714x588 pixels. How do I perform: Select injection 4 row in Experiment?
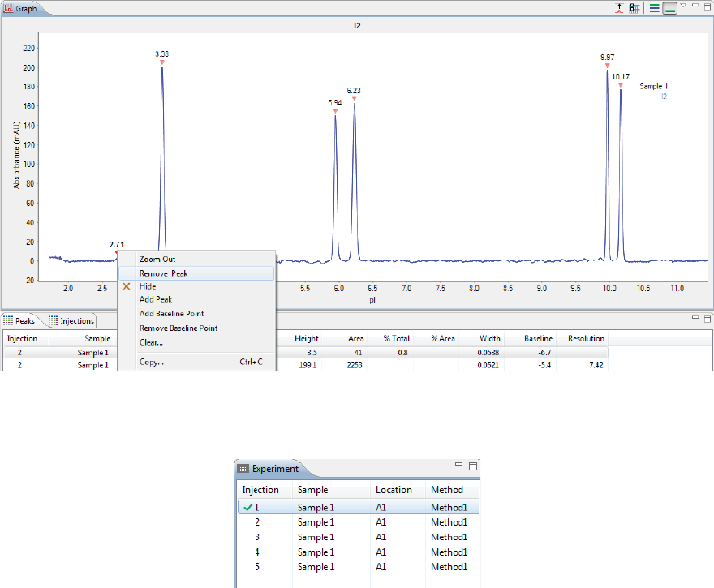[x=359, y=552]
